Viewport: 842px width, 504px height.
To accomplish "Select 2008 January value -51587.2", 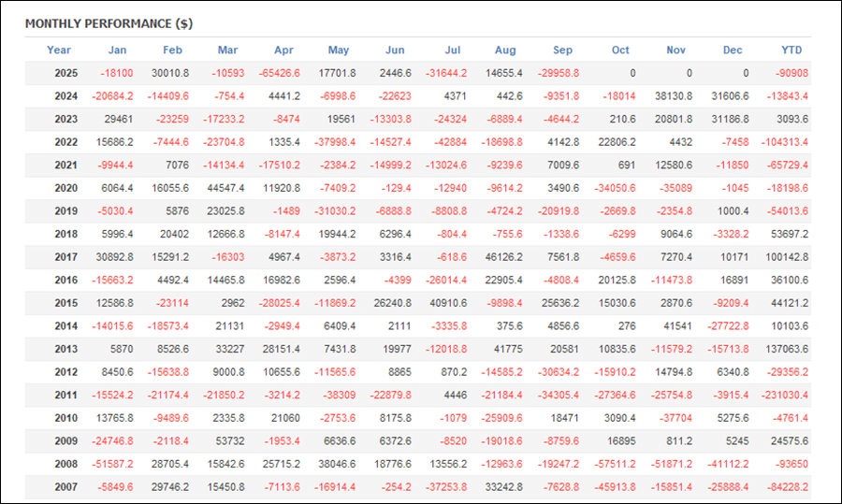I will tap(112, 464).
